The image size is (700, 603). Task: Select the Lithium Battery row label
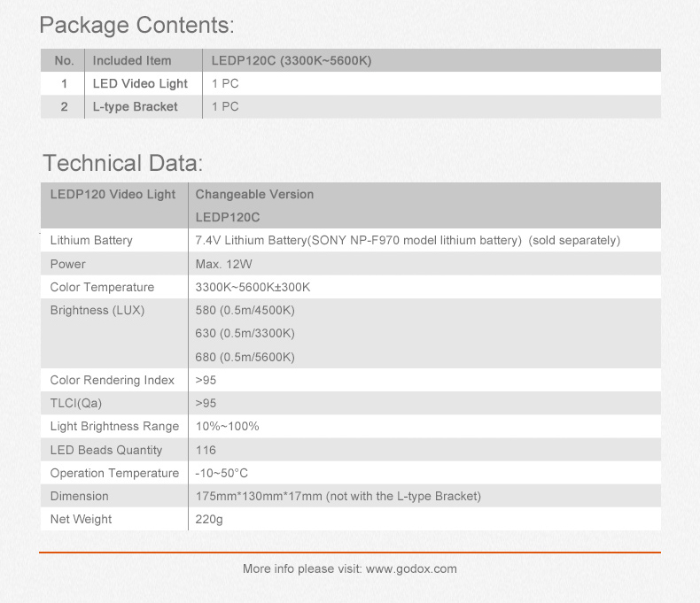[91, 241]
